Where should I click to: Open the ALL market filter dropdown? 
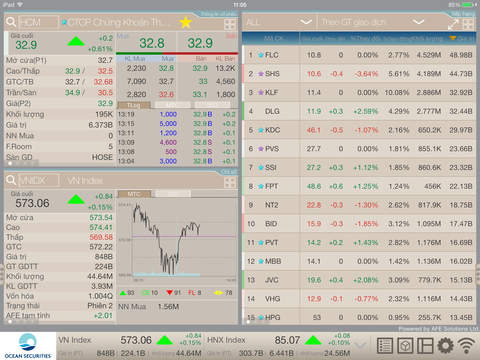279,22
